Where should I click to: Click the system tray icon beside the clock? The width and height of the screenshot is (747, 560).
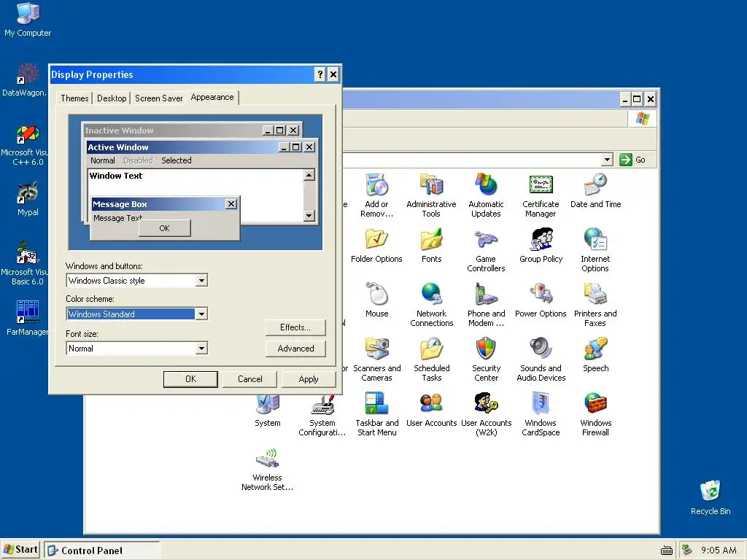[x=686, y=550]
